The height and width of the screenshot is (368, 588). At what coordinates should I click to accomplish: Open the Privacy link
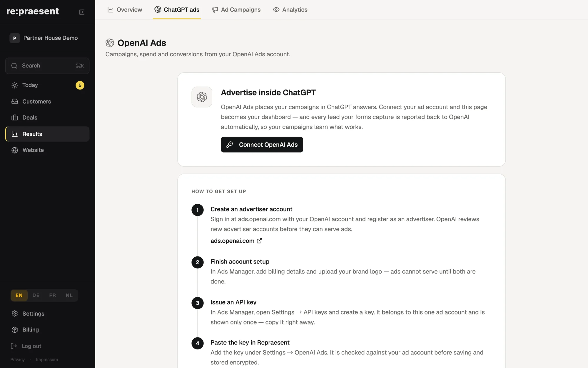click(18, 359)
